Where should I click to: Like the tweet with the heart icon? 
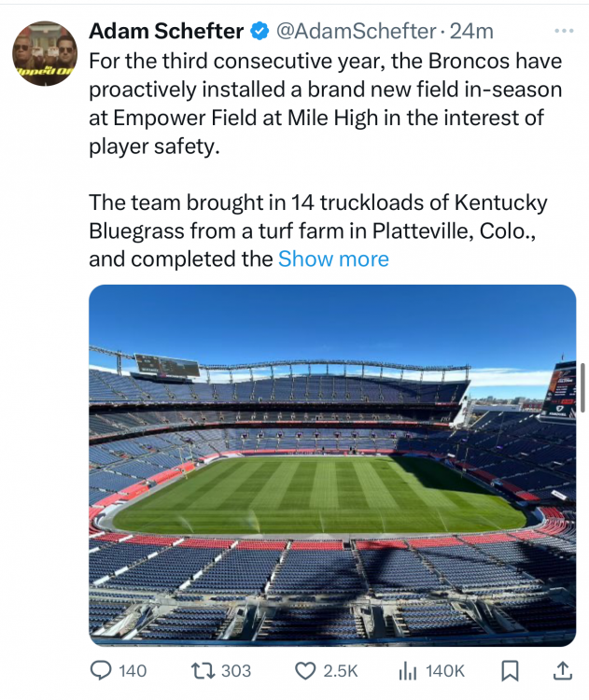[304, 670]
